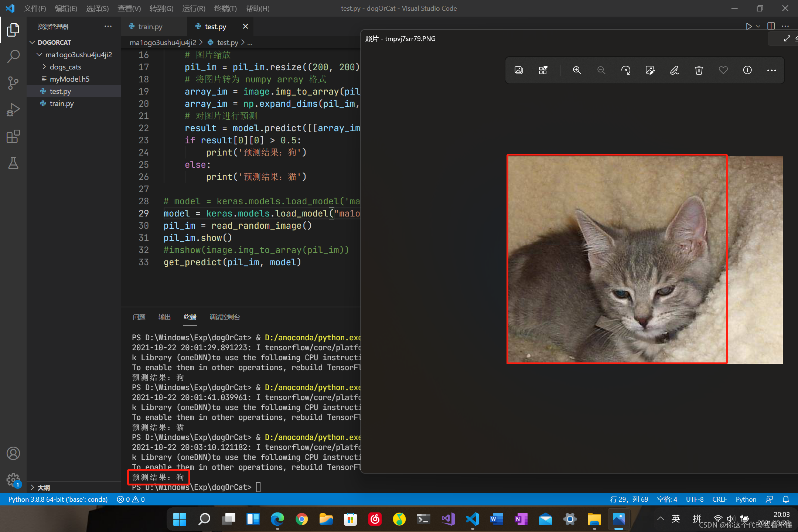Click Python 3.8.8 interpreter in status bar
This screenshot has width=798, height=532.
click(58, 499)
